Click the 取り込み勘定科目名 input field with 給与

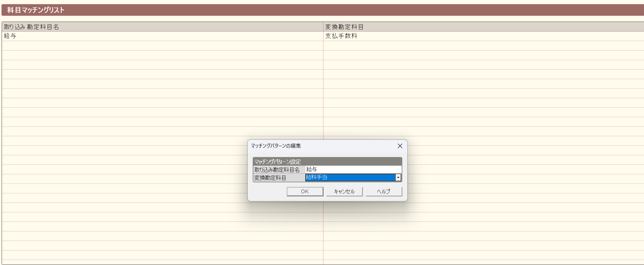click(353, 170)
